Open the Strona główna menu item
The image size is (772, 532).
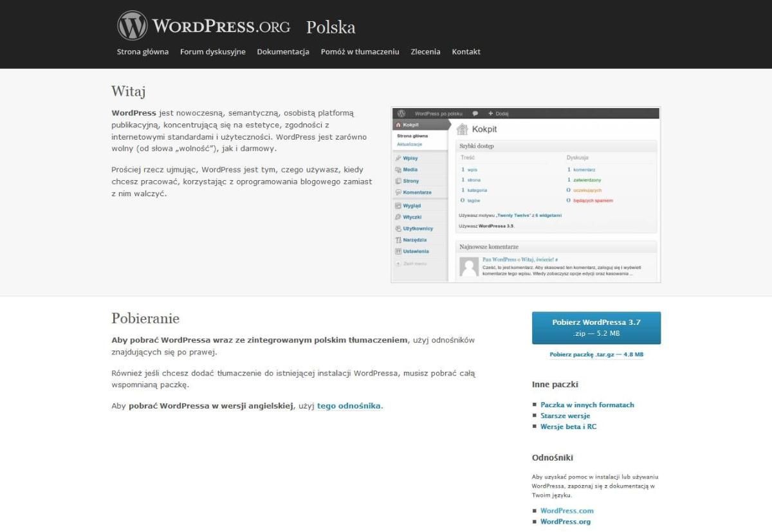(x=143, y=51)
